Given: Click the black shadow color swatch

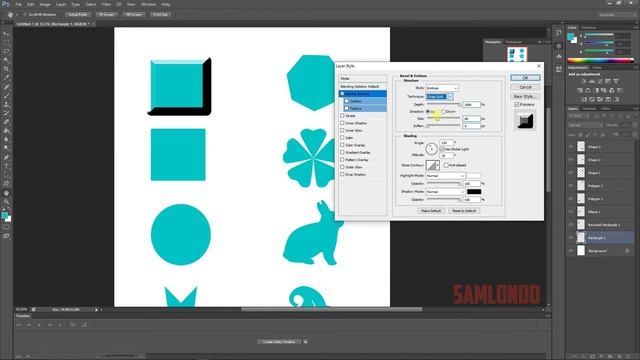Looking at the screenshot, I should tap(474, 192).
